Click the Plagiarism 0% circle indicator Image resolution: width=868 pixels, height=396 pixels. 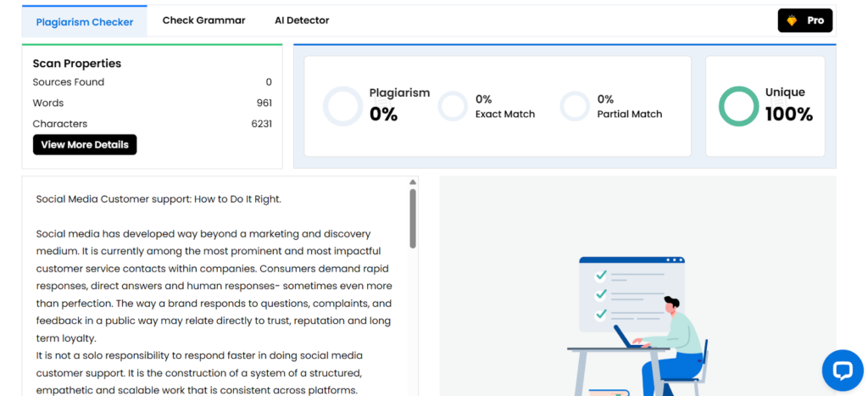pos(343,107)
